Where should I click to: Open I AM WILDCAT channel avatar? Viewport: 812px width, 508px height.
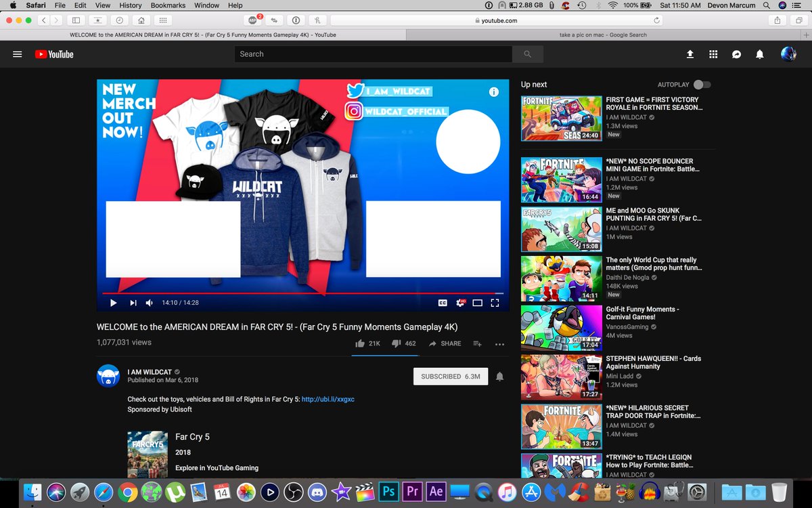[108, 376]
